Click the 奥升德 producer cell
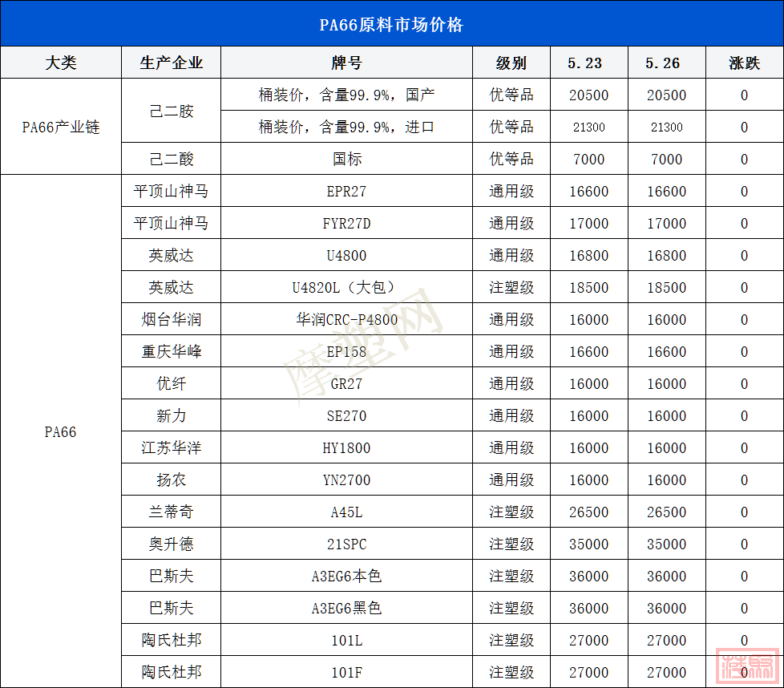The width and height of the screenshot is (784, 688). [x=171, y=544]
